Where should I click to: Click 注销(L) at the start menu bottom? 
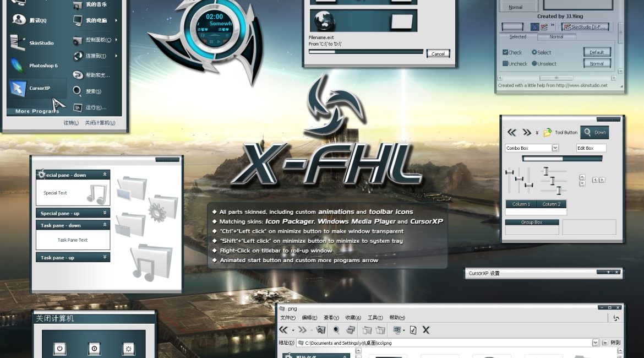pos(71,122)
